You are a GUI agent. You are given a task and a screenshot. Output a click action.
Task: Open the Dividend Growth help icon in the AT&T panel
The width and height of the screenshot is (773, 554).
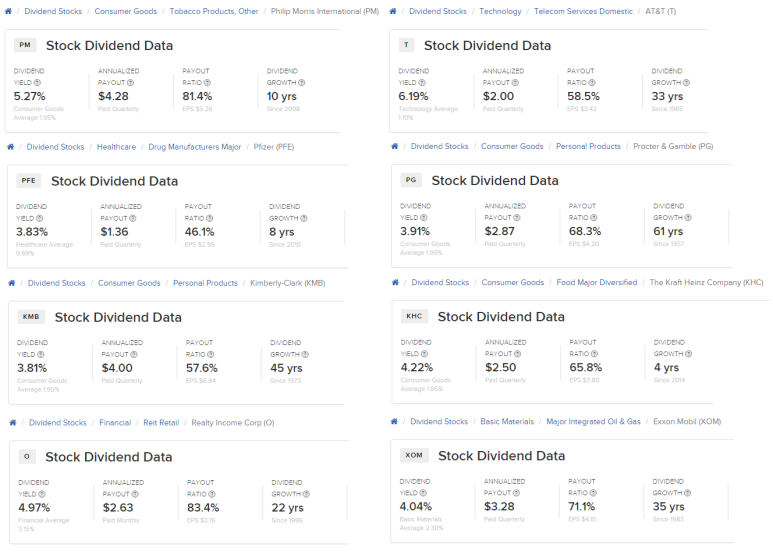click(x=686, y=83)
